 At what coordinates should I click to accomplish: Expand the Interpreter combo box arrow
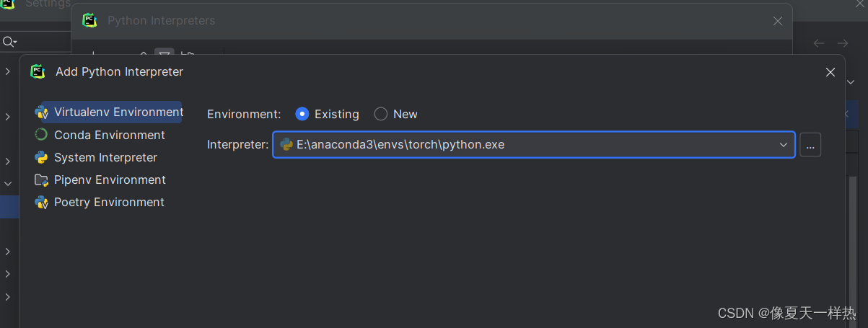pyautogui.click(x=784, y=145)
